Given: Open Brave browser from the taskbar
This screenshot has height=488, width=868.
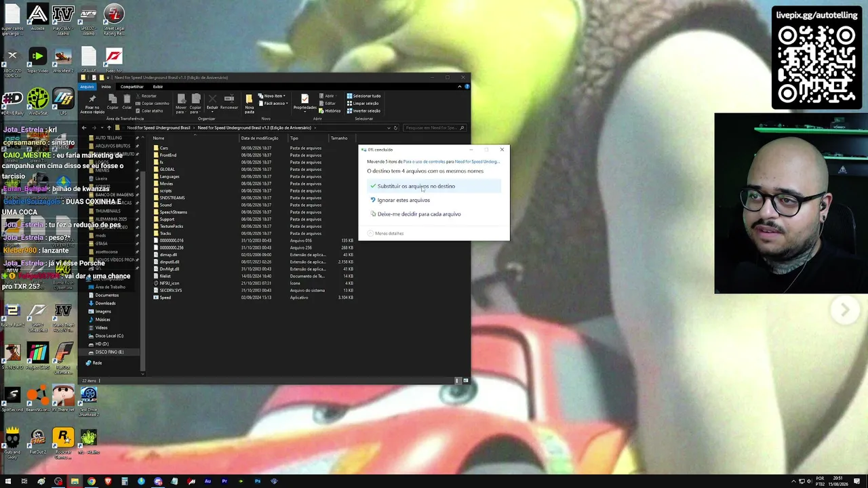Looking at the screenshot, I should click(108, 481).
